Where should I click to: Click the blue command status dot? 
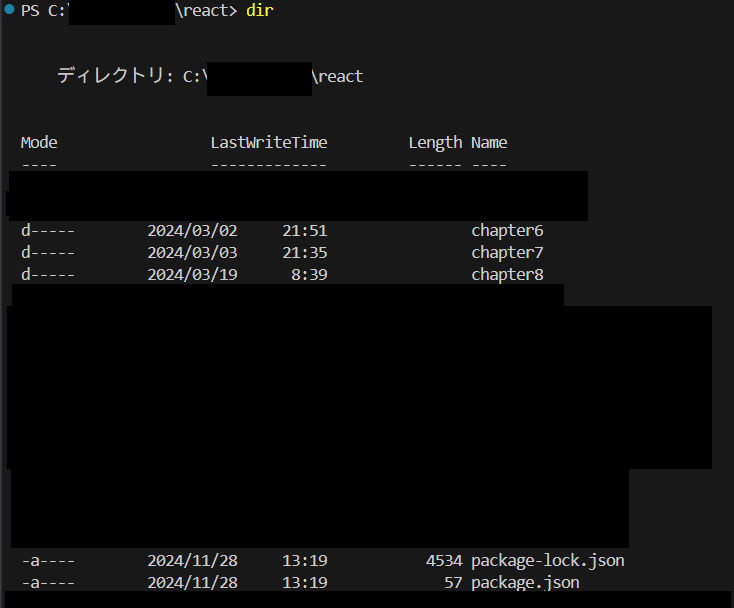(x=9, y=10)
